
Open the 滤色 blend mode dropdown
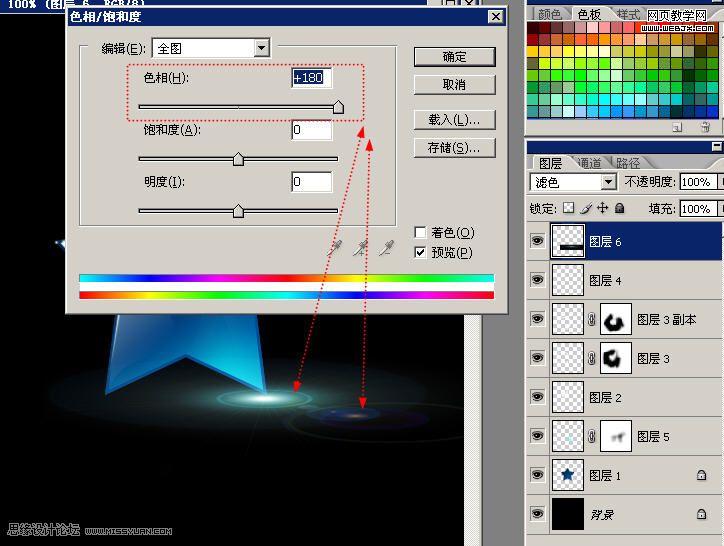pyautogui.click(x=609, y=182)
